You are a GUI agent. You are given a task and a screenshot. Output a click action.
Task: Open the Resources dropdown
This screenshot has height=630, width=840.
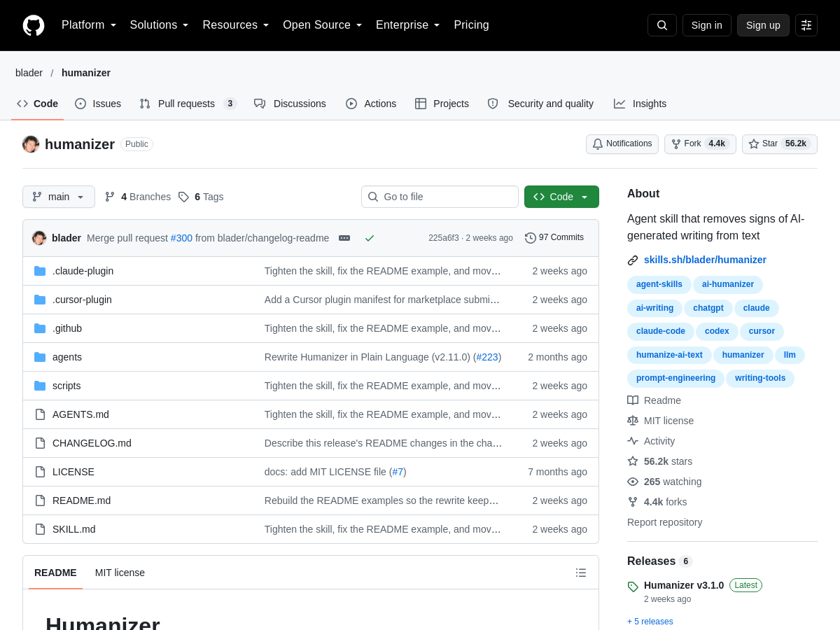(x=236, y=25)
